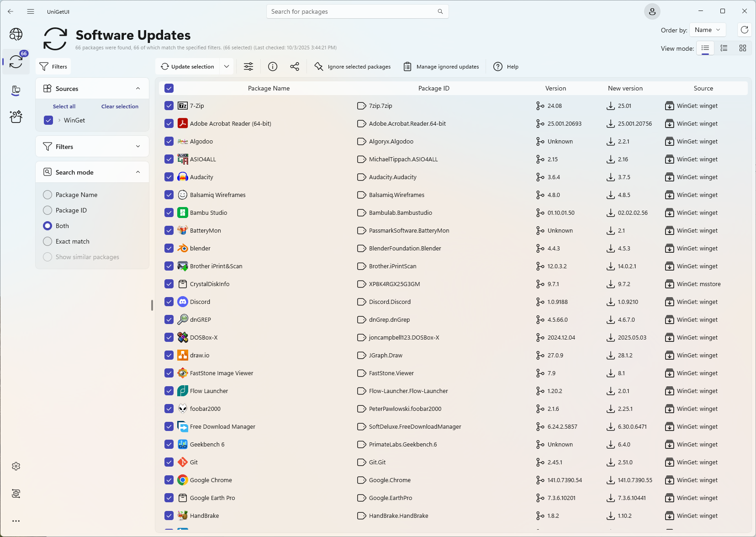Screen dimensions: 756x537
Task: Open installation options sliders icon
Action: click(x=248, y=67)
